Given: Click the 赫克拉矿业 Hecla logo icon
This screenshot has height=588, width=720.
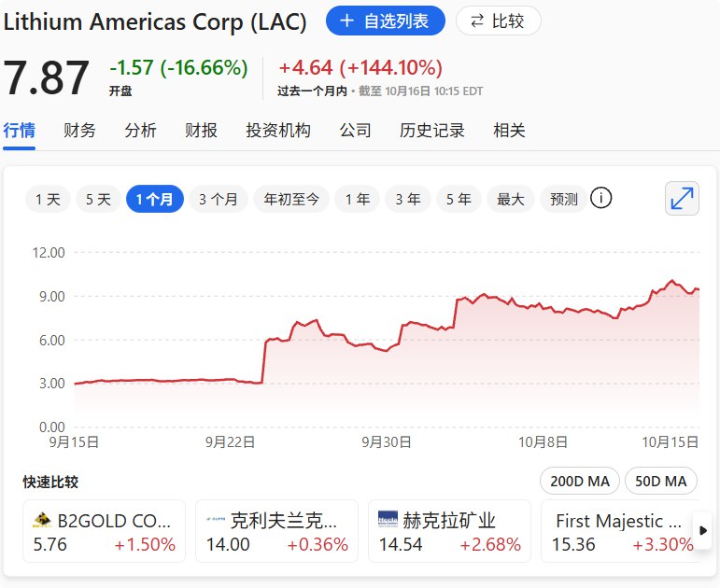Looking at the screenshot, I should pos(388,520).
